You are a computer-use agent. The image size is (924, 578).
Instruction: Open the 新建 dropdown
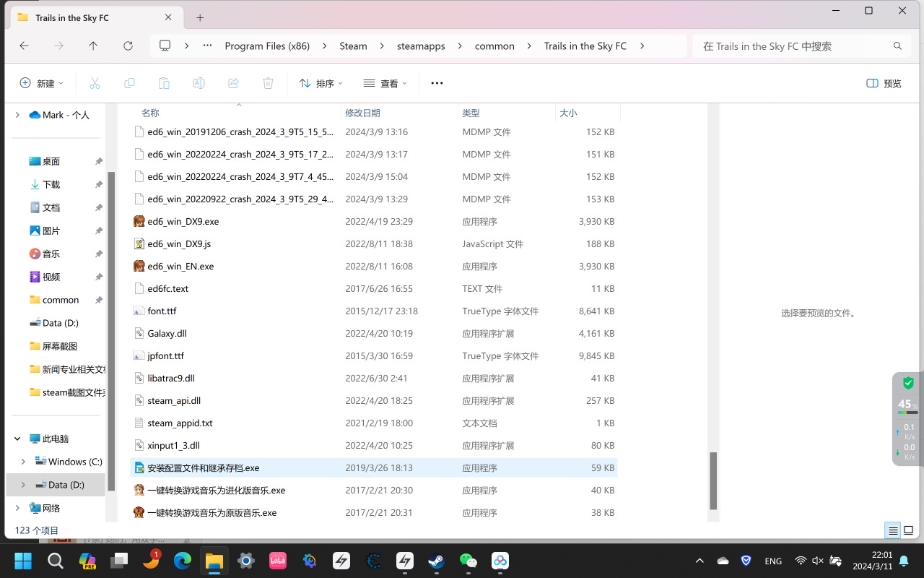pos(41,83)
